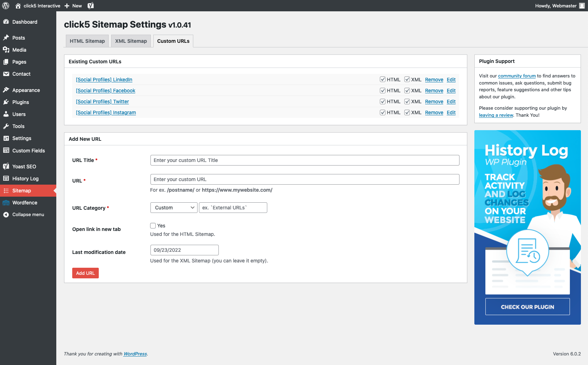This screenshot has height=365, width=588.
Task: Toggle XML checkbox for Instagram
Action: tap(407, 112)
